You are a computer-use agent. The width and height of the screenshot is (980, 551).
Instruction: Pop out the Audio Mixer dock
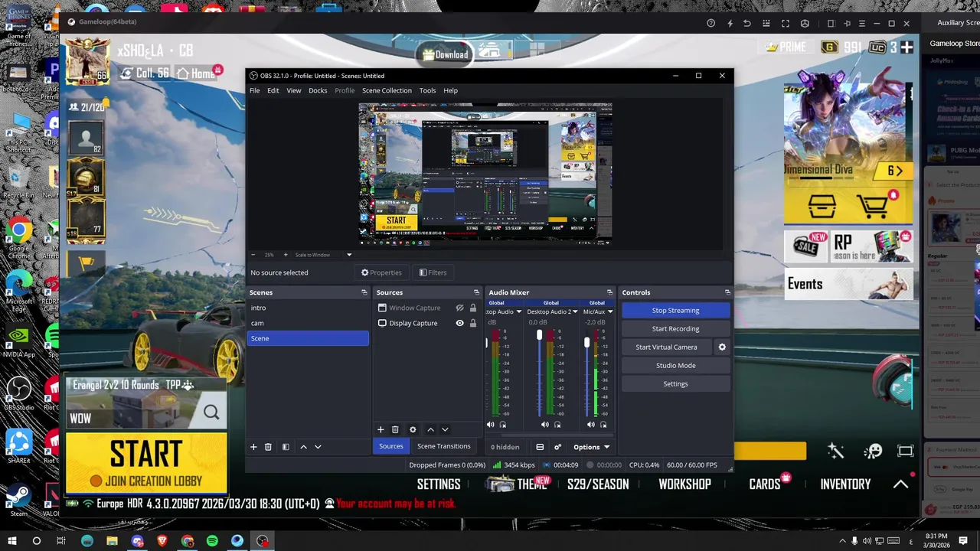(x=609, y=292)
